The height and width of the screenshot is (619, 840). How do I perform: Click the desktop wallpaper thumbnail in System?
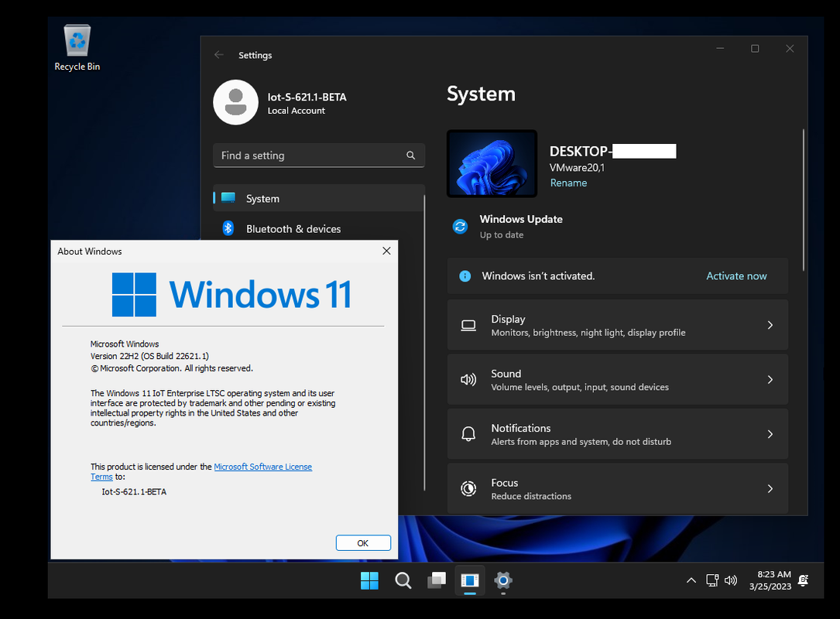tap(492, 163)
